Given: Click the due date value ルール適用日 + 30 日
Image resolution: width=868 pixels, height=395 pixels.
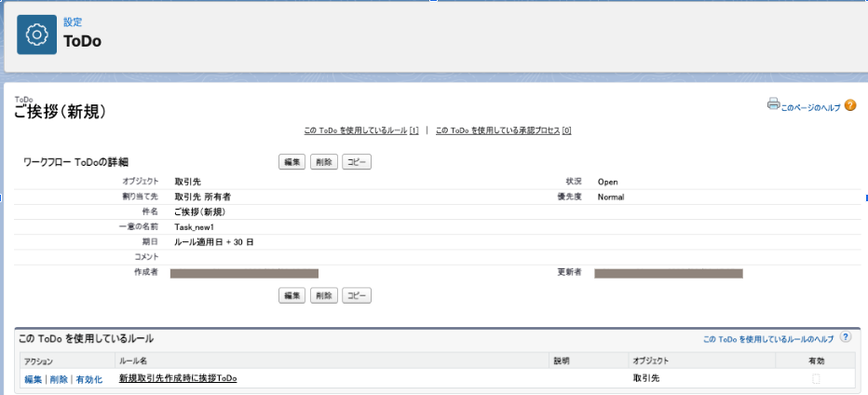Looking at the screenshot, I should coord(213,242).
